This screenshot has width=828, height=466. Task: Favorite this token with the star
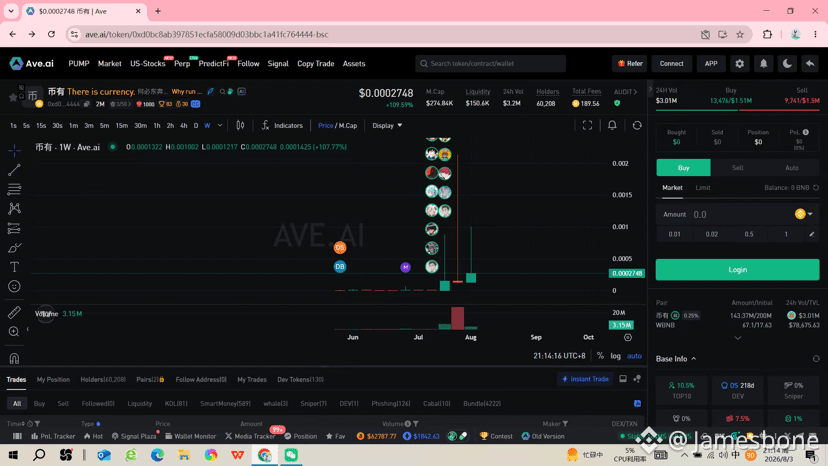pyautogui.click(x=13, y=97)
